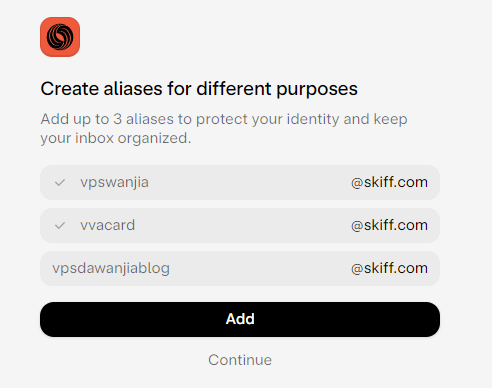Image resolution: width=492 pixels, height=388 pixels.
Task: Click the checkmark beside vvacard alias
Action: 60,226
